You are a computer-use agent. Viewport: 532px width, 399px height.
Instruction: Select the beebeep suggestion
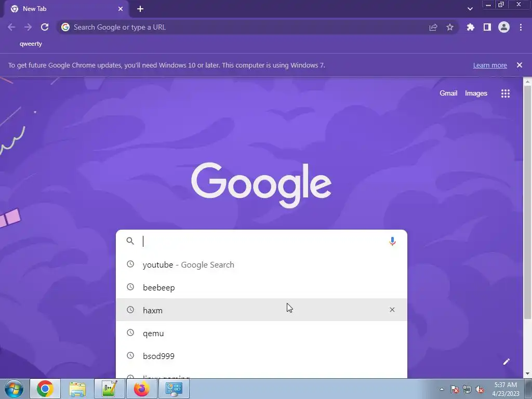click(261, 287)
